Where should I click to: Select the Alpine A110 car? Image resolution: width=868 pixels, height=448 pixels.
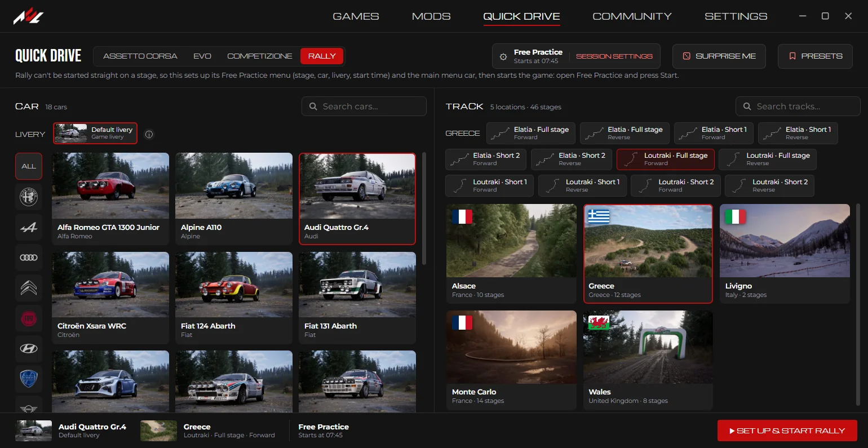click(x=234, y=198)
